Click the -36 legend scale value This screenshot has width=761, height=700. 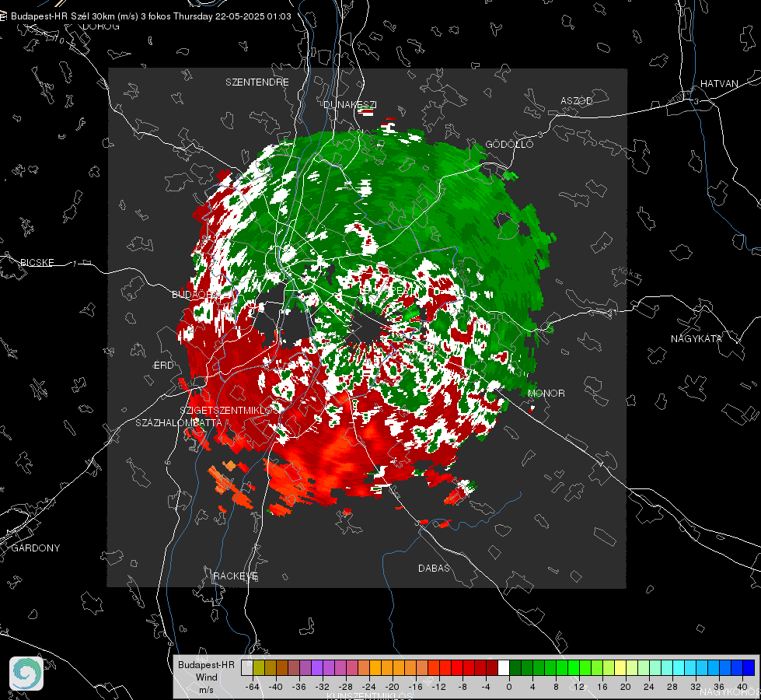click(299, 688)
